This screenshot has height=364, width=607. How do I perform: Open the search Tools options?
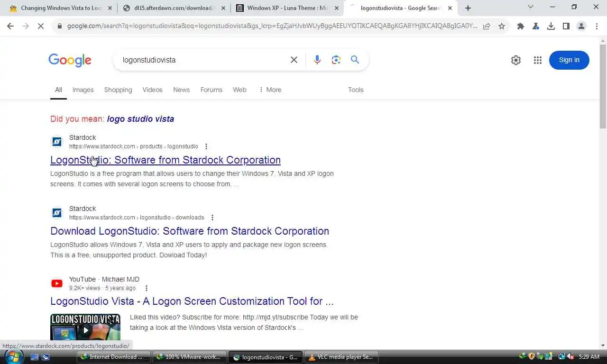pyautogui.click(x=356, y=90)
